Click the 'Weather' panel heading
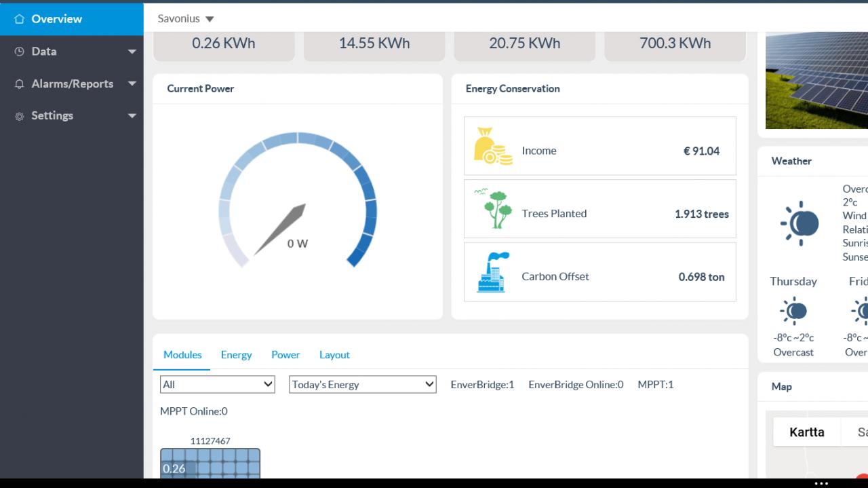Screen dimensions: 868x488 click(x=791, y=162)
